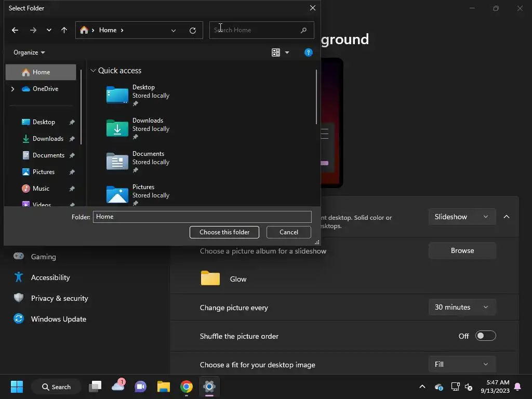Open Chat app on taskbar
Image resolution: width=532 pixels, height=399 pixels.
[140, 387]
